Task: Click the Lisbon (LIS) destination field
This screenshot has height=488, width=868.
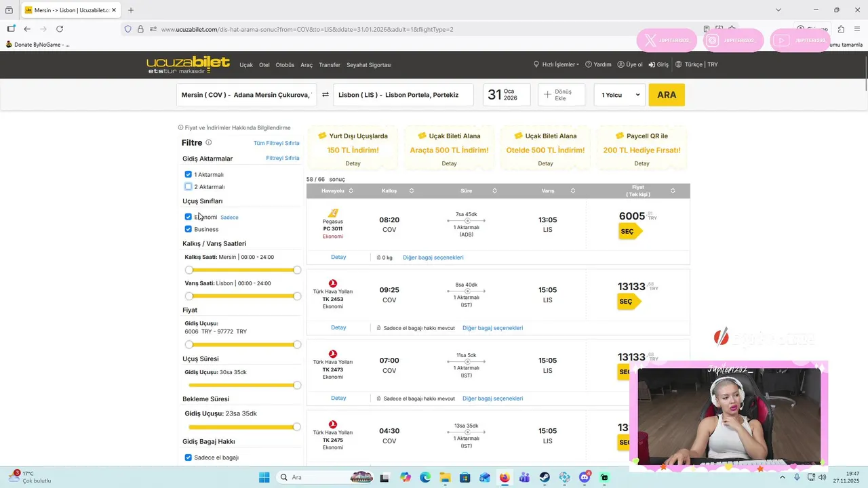Action: pyautogui.click(x=404, y=95)
